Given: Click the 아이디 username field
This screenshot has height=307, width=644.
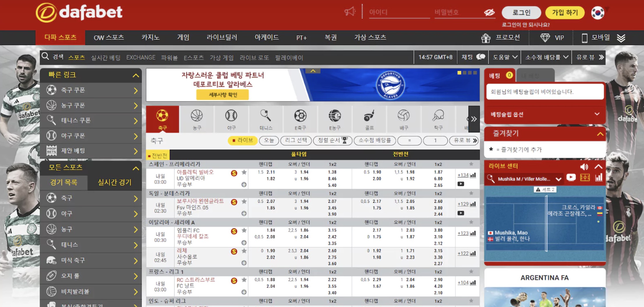Looking at the screenshot, I should pos(399,12).
